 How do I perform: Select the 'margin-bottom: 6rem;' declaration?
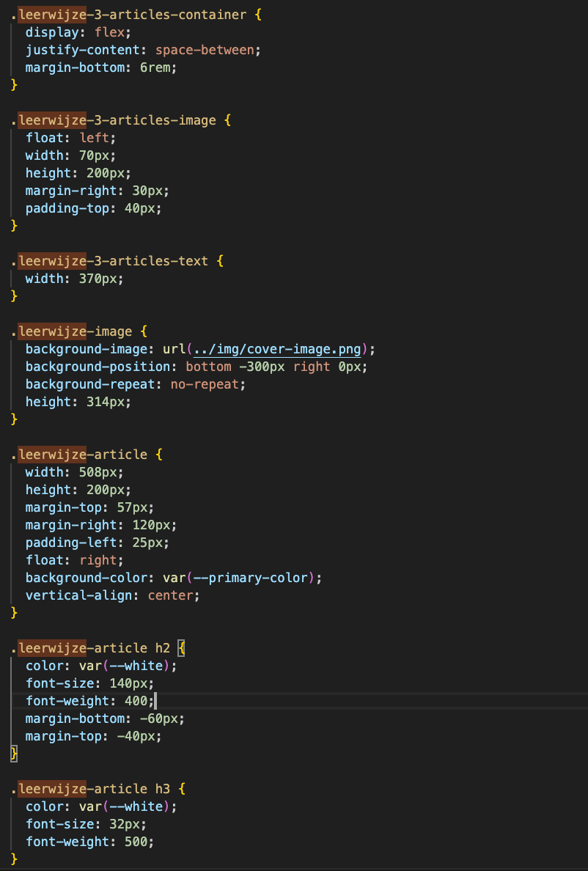pyautogui.click(x=101, y=67)
